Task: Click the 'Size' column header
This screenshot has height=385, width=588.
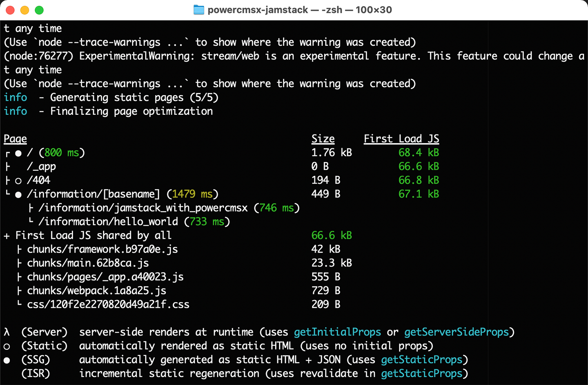Action: [323, 139]
